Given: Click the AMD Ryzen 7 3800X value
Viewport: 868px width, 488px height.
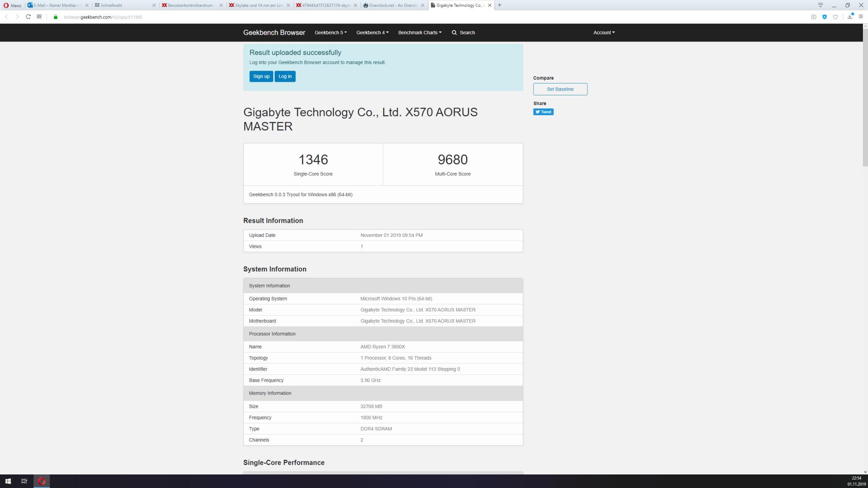Looking at the screenshot, I should coord(382,347).
